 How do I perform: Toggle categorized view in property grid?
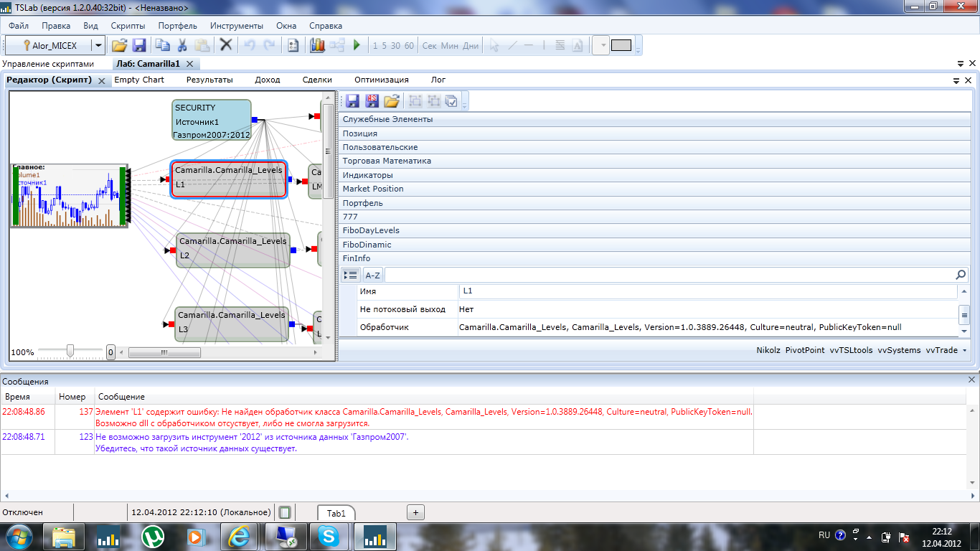tap(351, 275)
